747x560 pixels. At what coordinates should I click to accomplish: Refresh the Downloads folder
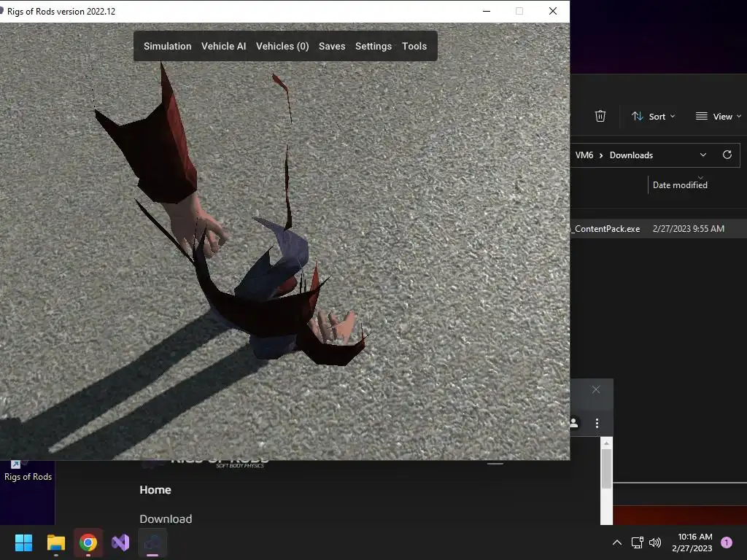pyautogui.click(x=727, y=155)
